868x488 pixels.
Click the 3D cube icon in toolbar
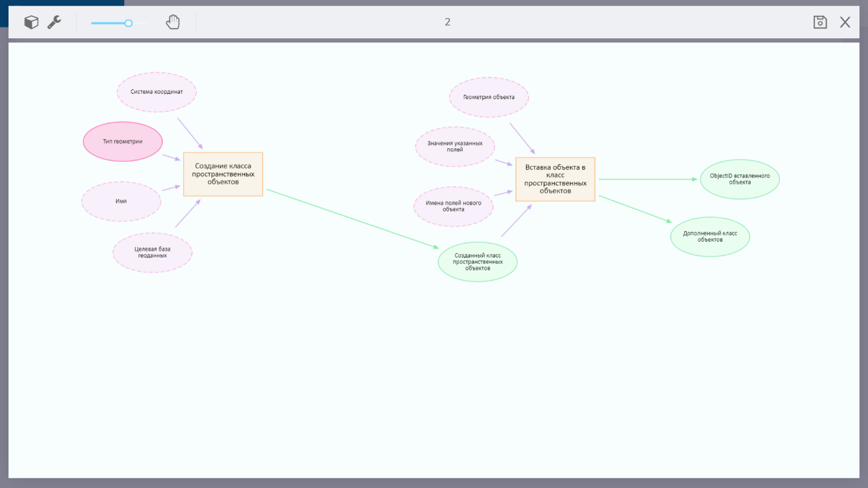click(x=31, y=22)
